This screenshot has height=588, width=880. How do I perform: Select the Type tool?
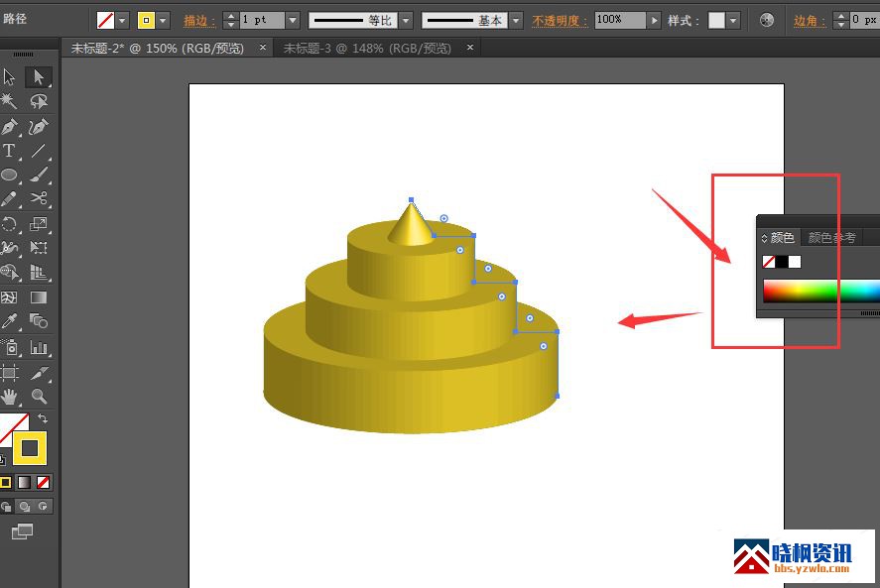pos(9,152)
